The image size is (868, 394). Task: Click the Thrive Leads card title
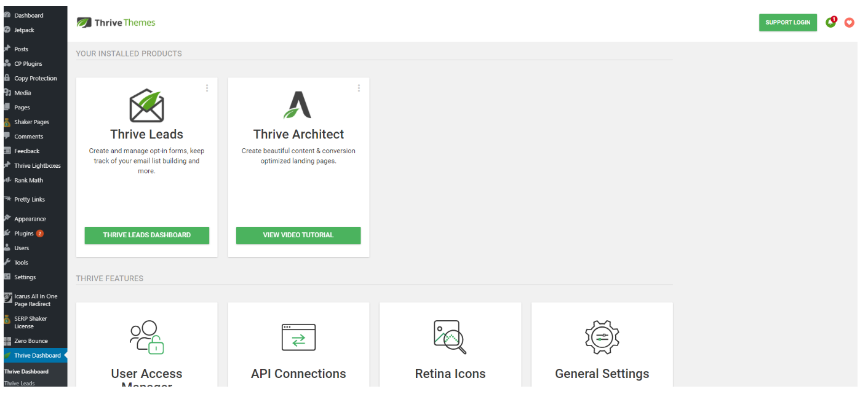pyautogui.click(x=146, y=134)
